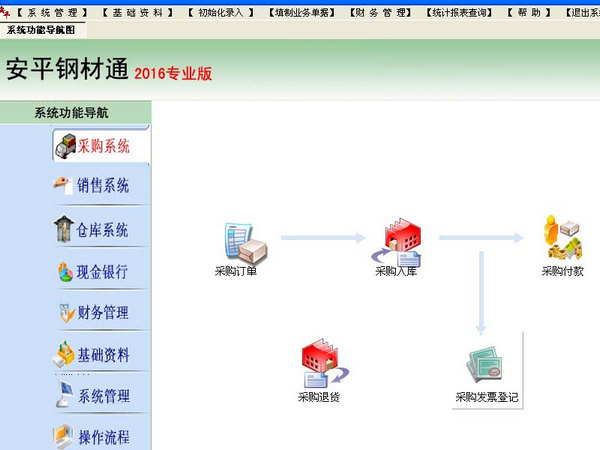
Task: Switch to 系统管理 sidebar label
Action: tap(104, 396)
